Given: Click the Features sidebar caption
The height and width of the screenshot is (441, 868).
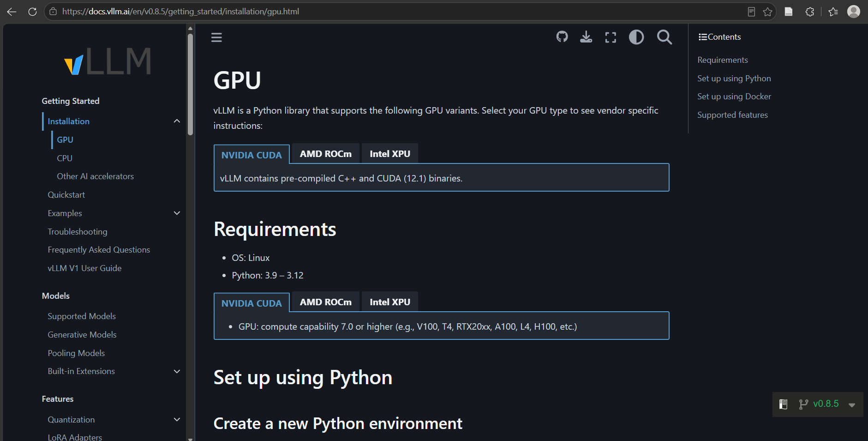Looking at the screenshot, I should [58, 399].
